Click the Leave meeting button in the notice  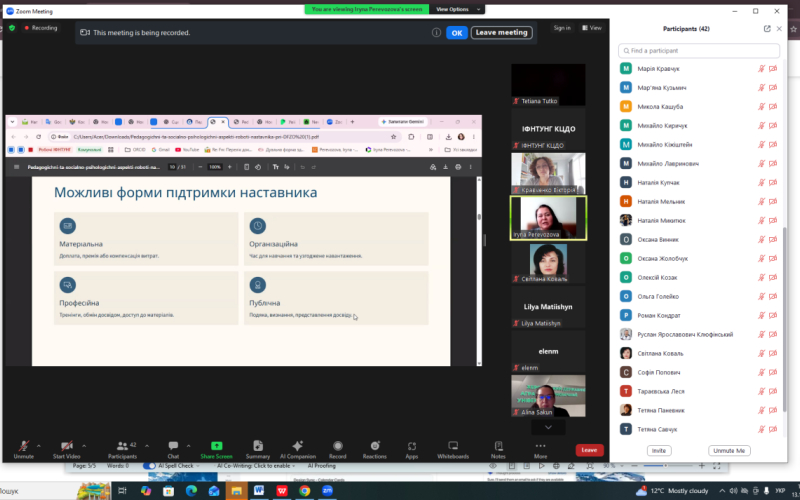pos(502,33)
